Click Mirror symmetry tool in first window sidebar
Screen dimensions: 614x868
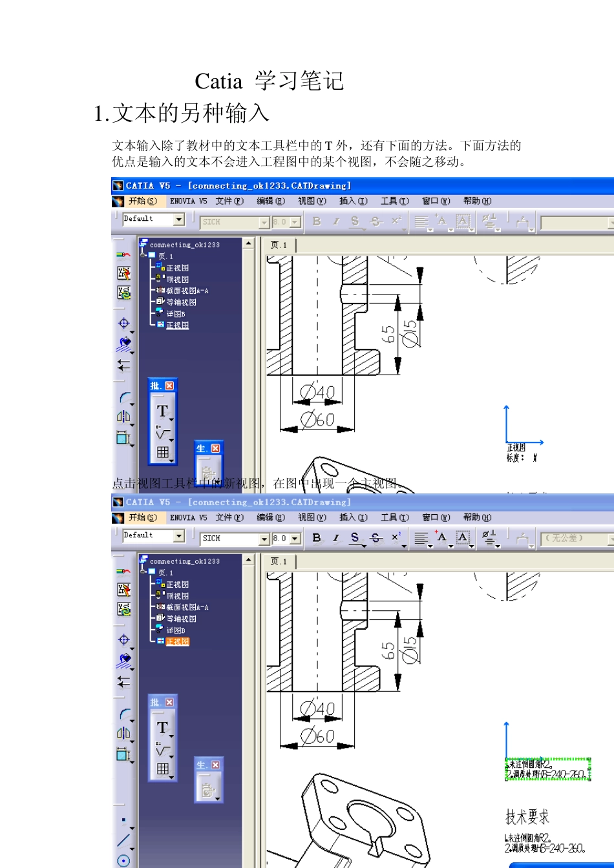123,417
